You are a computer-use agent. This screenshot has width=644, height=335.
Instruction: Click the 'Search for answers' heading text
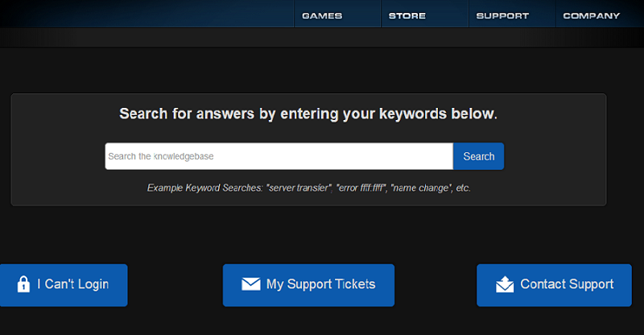pyautogui.click(x=308, y=114)
